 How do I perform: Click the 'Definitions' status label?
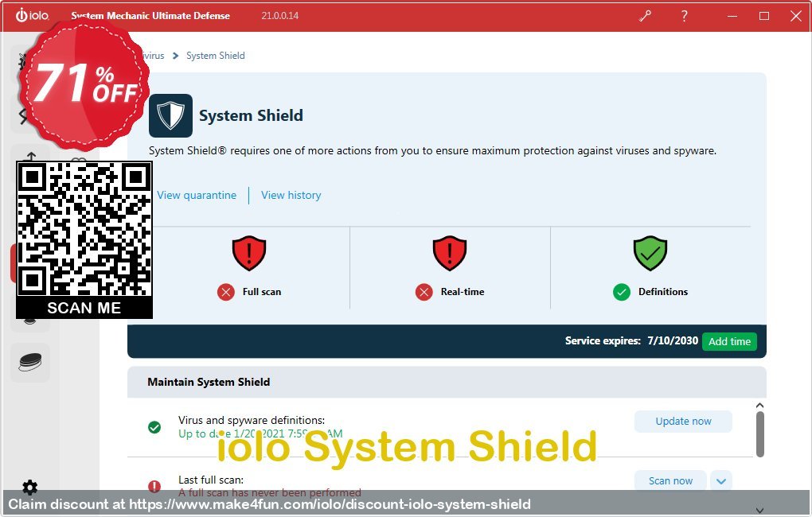[x=663, y=292]
